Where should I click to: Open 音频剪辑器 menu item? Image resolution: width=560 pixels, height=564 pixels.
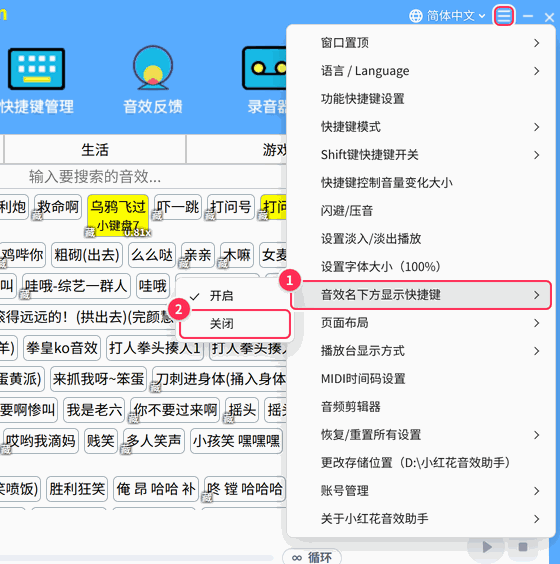[x=421, y=407]
